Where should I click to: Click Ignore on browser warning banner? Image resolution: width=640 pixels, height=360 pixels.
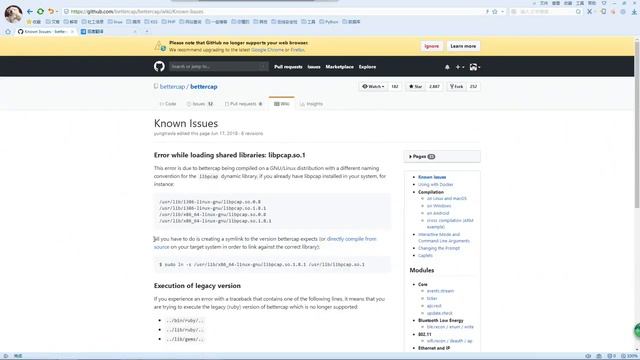click(x=431, y=46)
